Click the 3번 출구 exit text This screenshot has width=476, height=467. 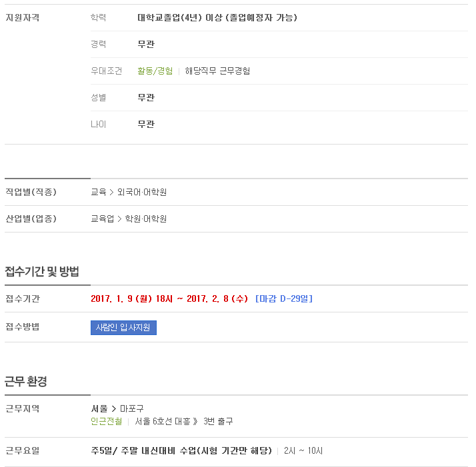pyautogui.click(x=218, y=422)
